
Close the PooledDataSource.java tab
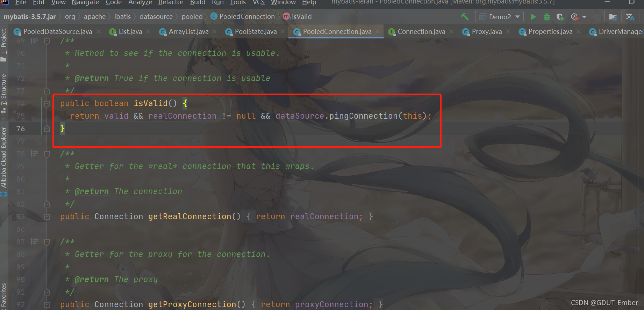[x=99, y=31]
